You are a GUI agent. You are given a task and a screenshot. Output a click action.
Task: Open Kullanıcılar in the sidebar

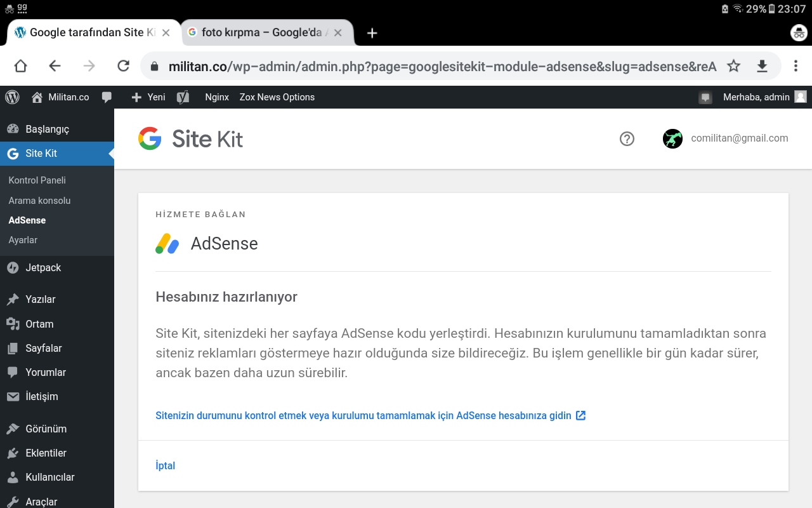57,477
